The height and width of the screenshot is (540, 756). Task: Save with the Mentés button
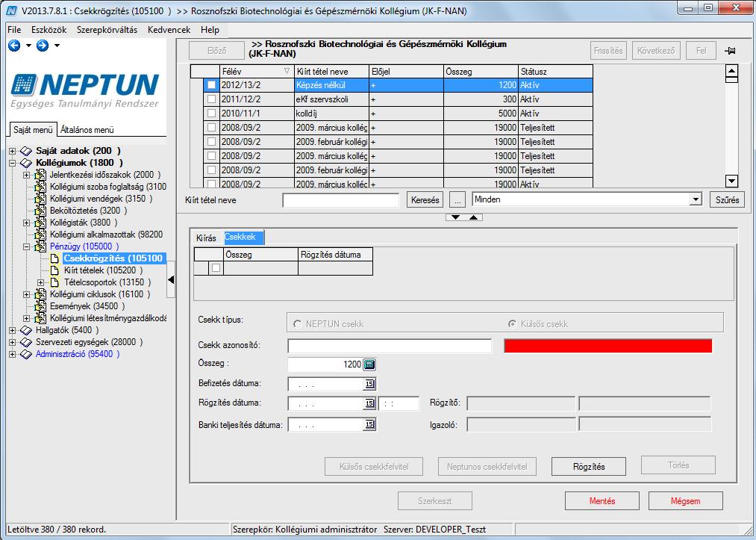click(x=602, y=501)
